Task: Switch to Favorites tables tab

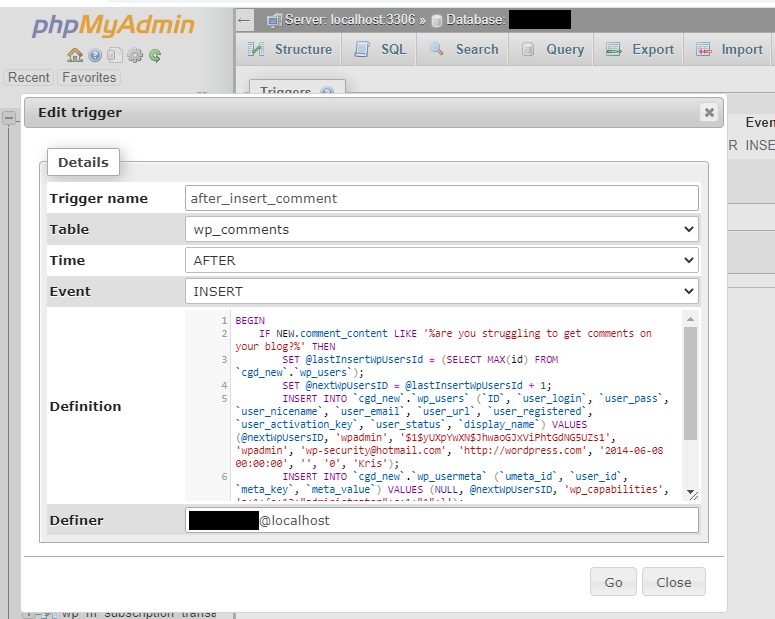Action: coord(89,78)
